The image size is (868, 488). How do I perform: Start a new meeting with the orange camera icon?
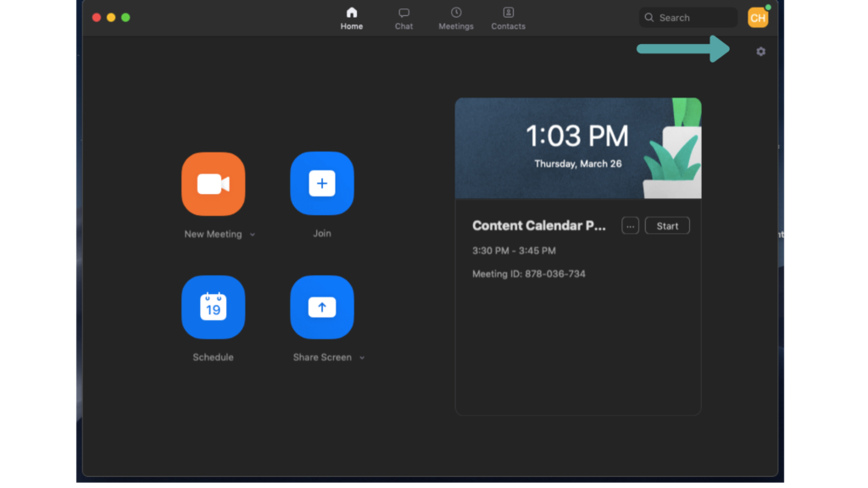click(x=213, y=184)
